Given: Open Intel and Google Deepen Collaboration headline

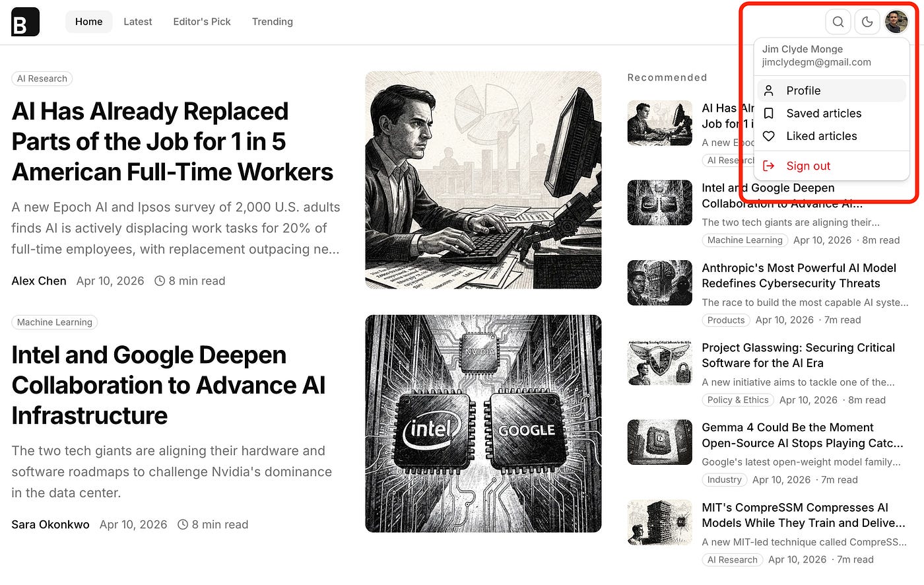Looking at the screenshot, I should (x=169, y=385).
